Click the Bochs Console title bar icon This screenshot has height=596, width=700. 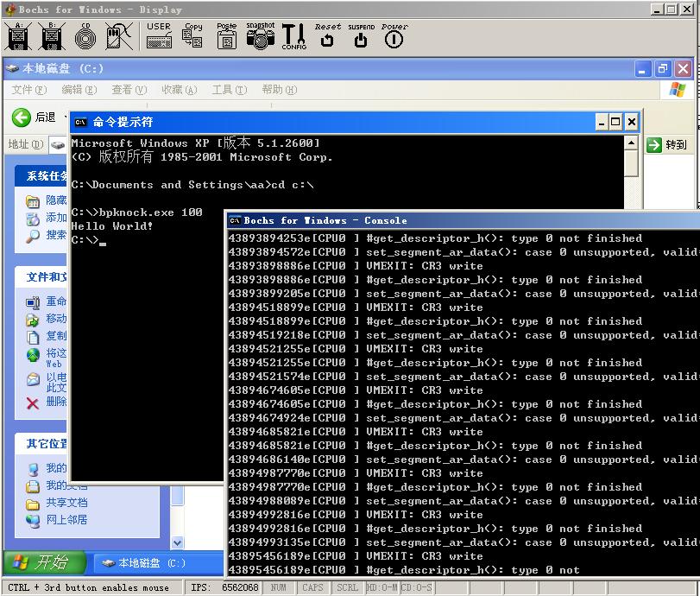[x=235, y=221]
